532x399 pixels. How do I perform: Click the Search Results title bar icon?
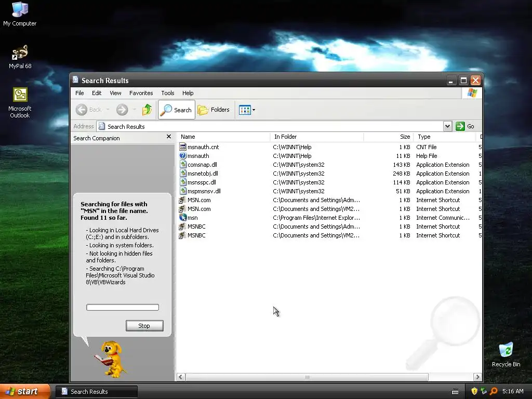76,80
